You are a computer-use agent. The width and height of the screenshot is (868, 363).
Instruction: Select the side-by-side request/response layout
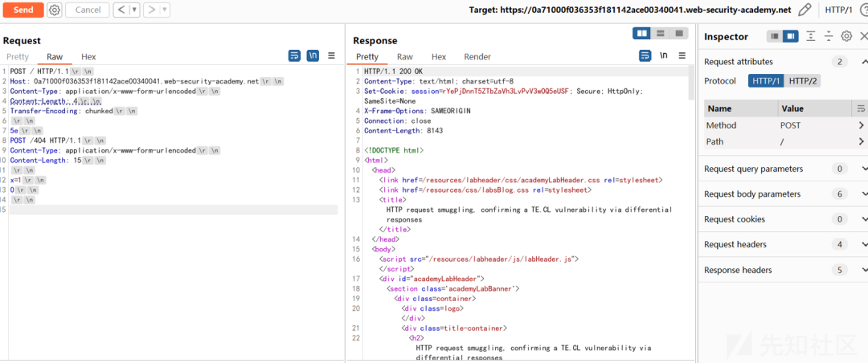pos(642,33)
